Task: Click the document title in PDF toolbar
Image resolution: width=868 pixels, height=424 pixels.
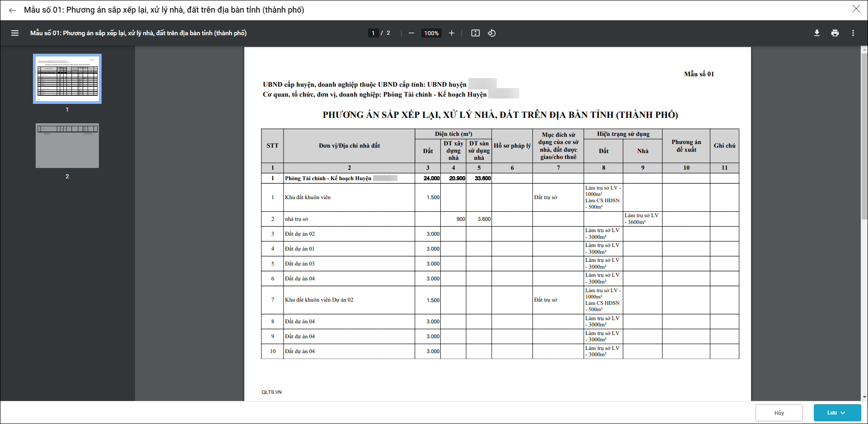Action: (138, 33)
